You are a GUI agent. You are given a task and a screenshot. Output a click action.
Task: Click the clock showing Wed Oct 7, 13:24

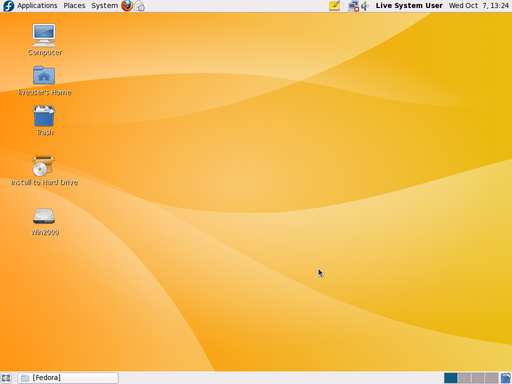coord(479,6)
